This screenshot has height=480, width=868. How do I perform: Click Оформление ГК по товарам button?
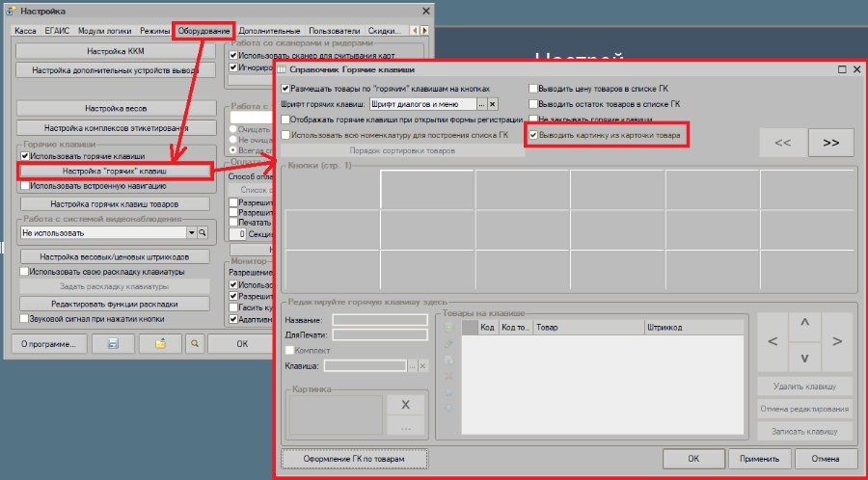354,459
